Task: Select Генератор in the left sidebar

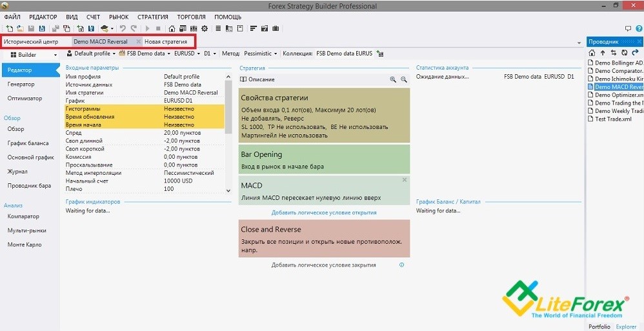Action: pos(21,85)
